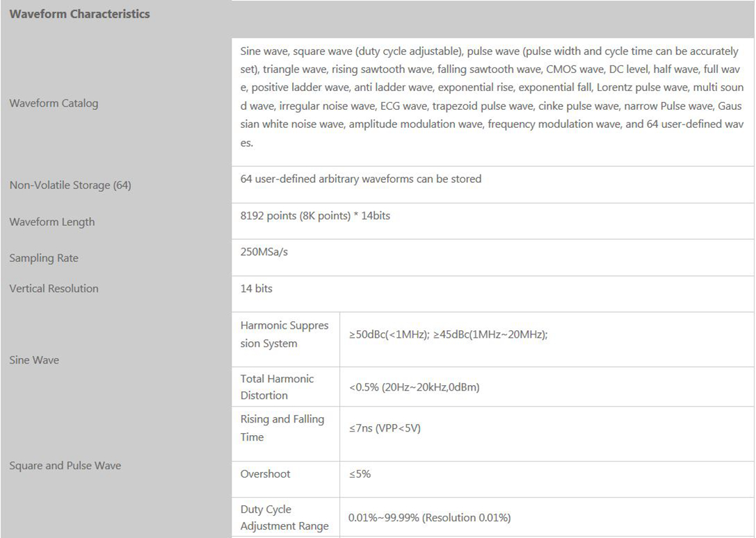The height and width of the screenshot is (538, 756).
Task: Select the ≤7ns (VPP<5V) value
Action: (x=385, y=429)
